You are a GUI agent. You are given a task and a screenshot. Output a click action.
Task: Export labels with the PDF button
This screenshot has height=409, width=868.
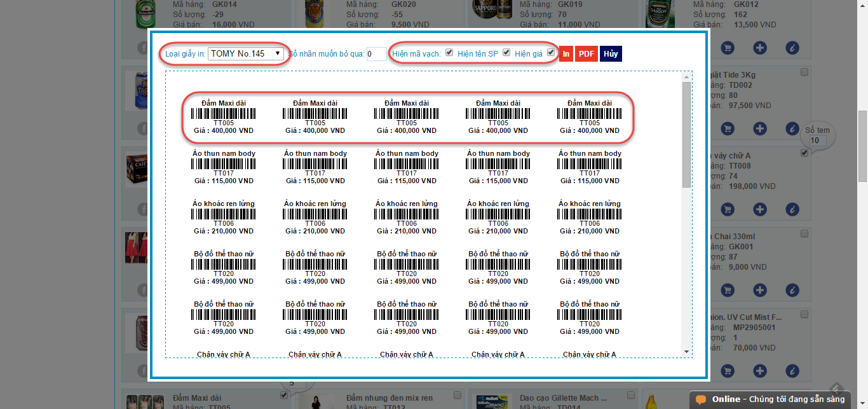pos(587,53)
